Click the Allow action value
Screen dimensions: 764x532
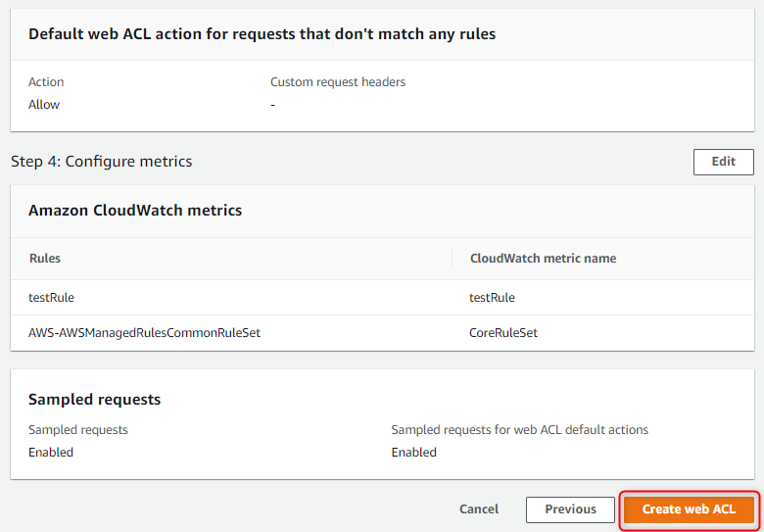(x=44, y=105)
